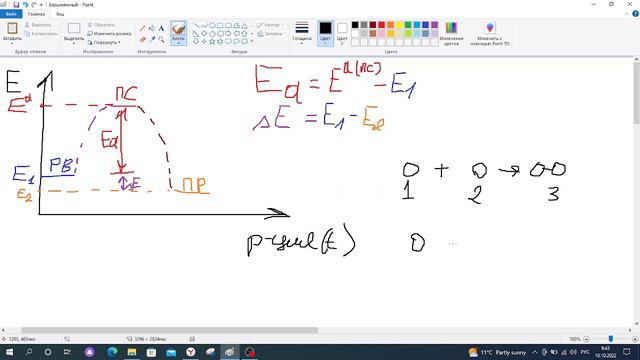The width and height of the screenshot is (640, 360).
Task: Open the Rotate (Повернуть) dropdown
Action: [x=104, y=42]
